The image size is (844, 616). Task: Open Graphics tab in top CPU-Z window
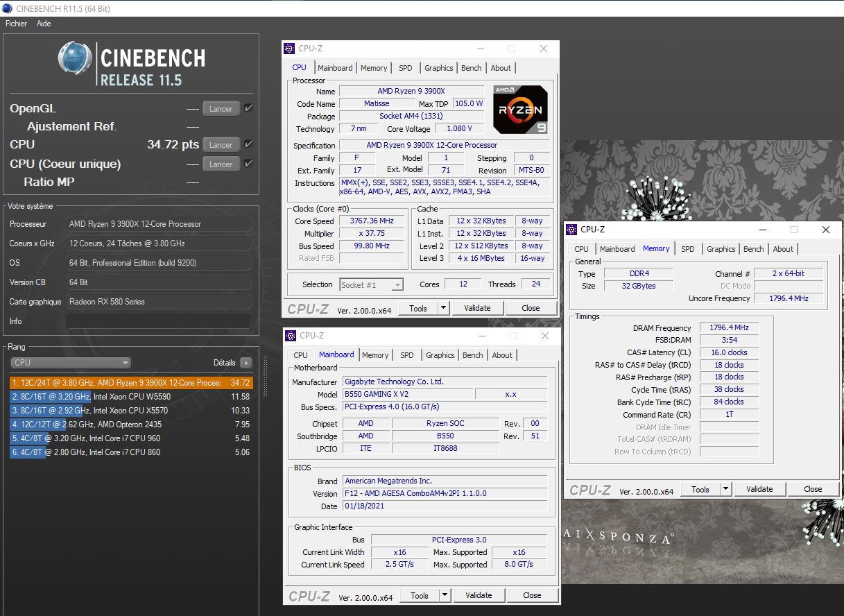(439, 68)
